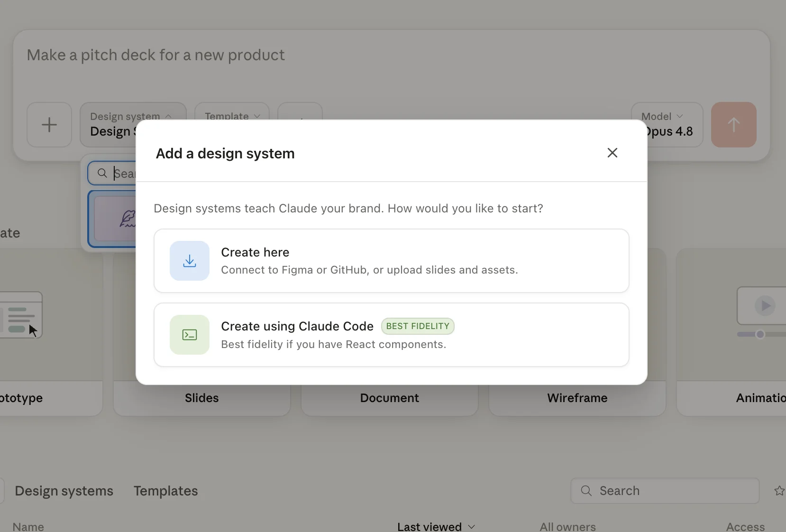Viewport: 786px width, 532px height.
Task: Click the plus attach button
Action: pyautogui.click(x=49, y=125)
